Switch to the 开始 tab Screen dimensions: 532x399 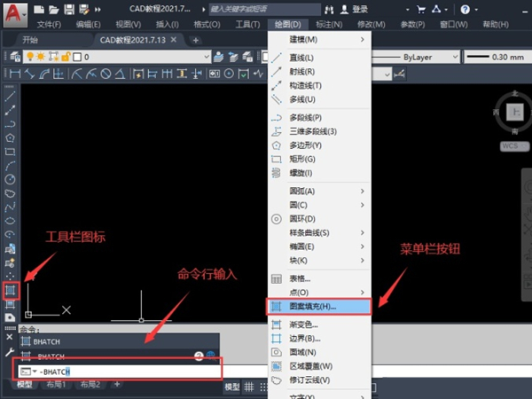[31, 40]
